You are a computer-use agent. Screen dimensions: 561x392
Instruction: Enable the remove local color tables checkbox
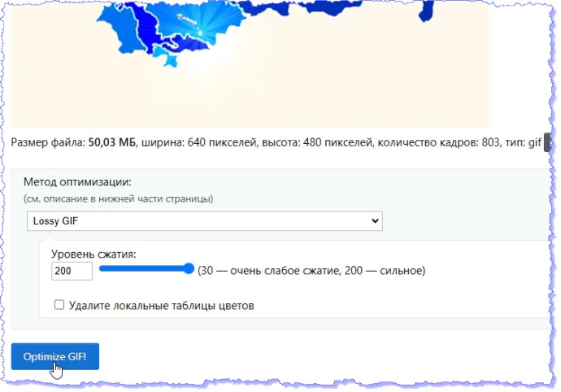tap(59, 306)
